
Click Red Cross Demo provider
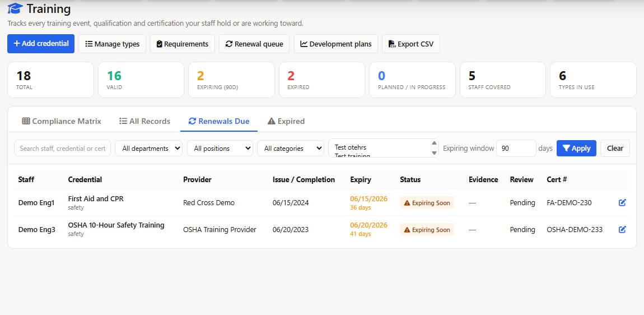click(x=209, y=202)
